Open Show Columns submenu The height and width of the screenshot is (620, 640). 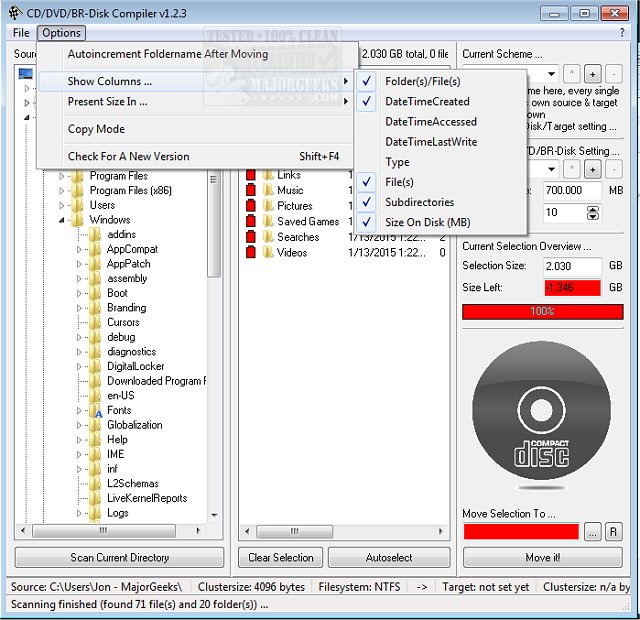(x=196, y=81)
